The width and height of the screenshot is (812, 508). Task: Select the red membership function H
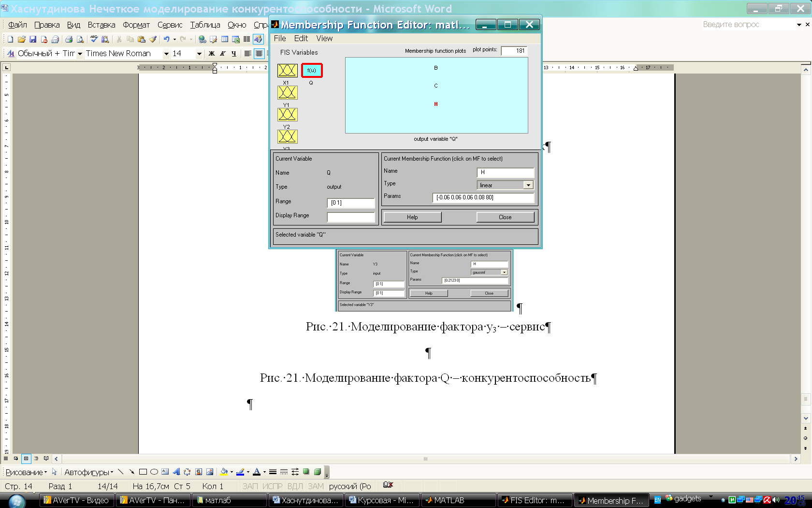[436, 104]
